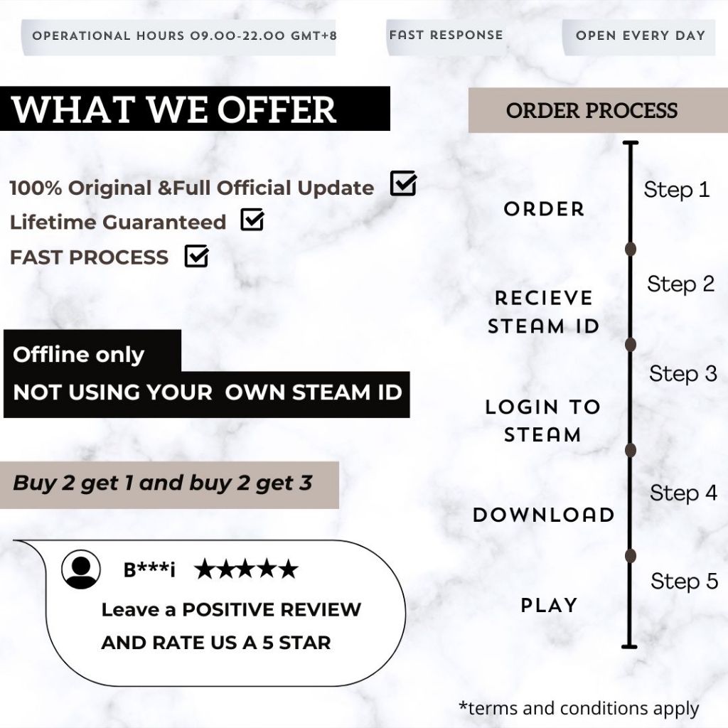Toggle the 100% Original checkbox
The height and width of the screenshot is (728, 728).
[403, 184]
